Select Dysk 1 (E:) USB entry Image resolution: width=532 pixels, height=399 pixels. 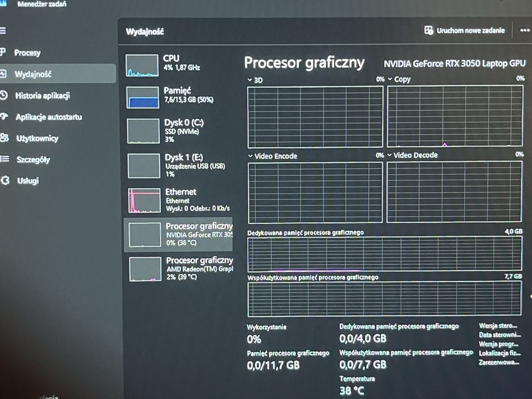178,165
